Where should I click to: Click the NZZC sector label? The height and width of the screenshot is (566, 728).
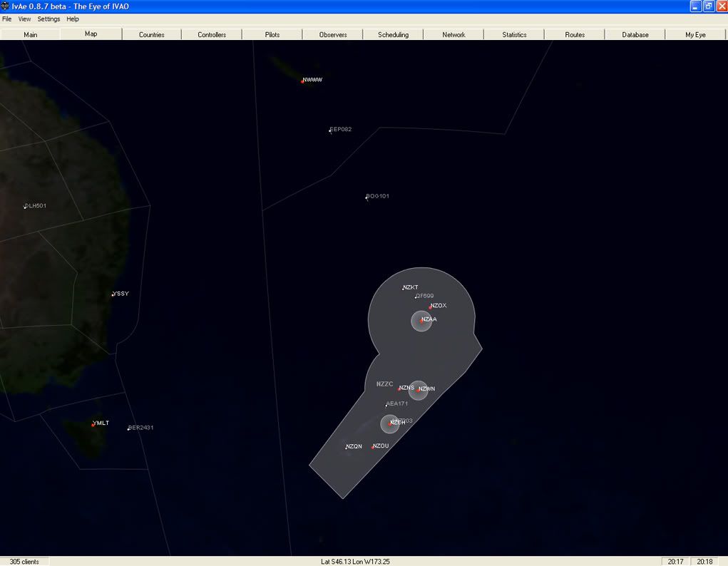pyautogui.click(x=384, y=384)
